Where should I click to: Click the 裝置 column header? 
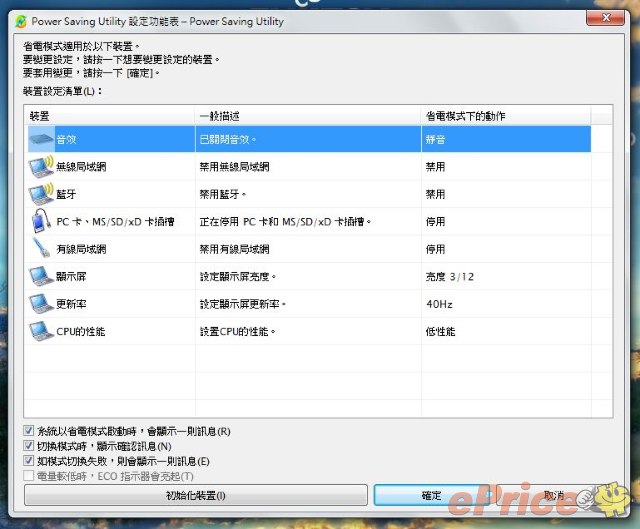[109, 116]
